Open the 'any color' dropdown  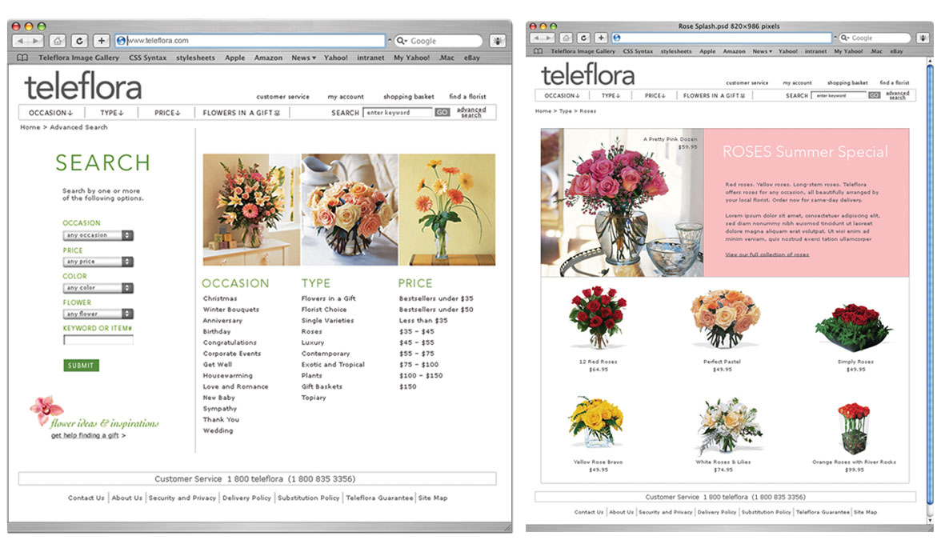(x=98, y=288)
